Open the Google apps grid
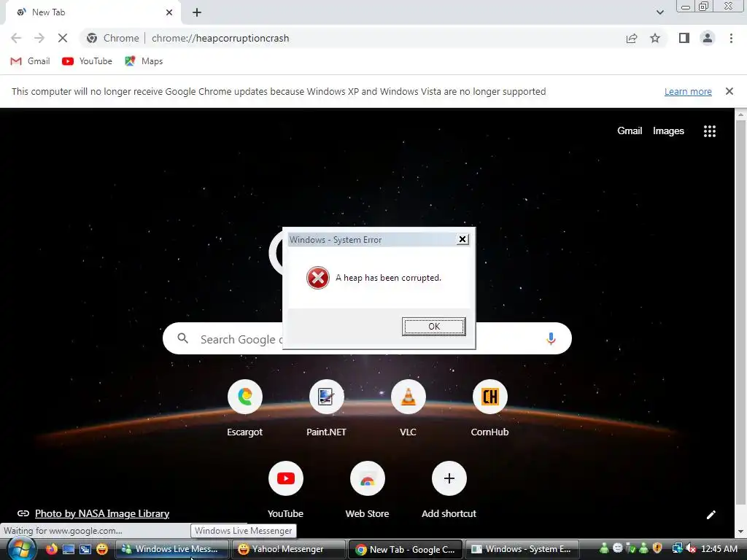Screen dimensions: 747x560 (709, 131)
